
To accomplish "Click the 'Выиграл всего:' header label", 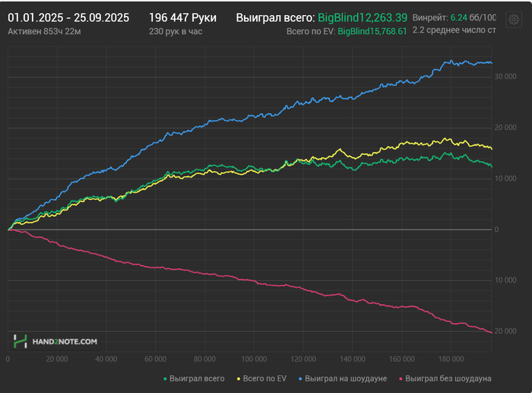I will (275, 17).
